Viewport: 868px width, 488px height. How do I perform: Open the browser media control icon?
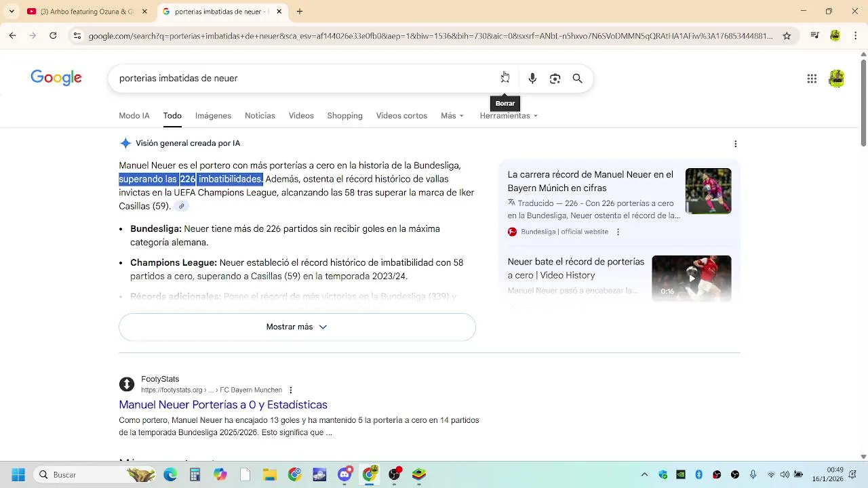pyautogui.click(x=815, y=36)
